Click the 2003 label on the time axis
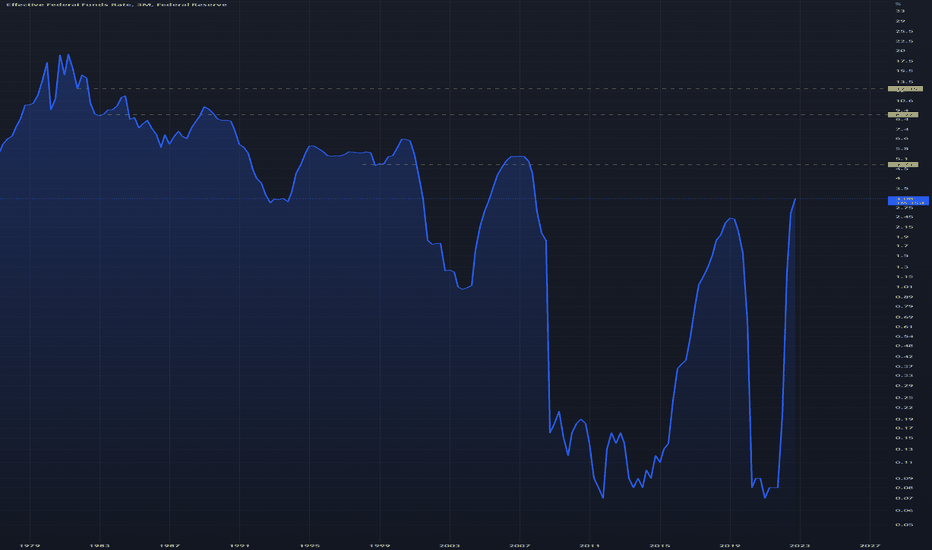932x550 pixels. [x=449, y=545]
